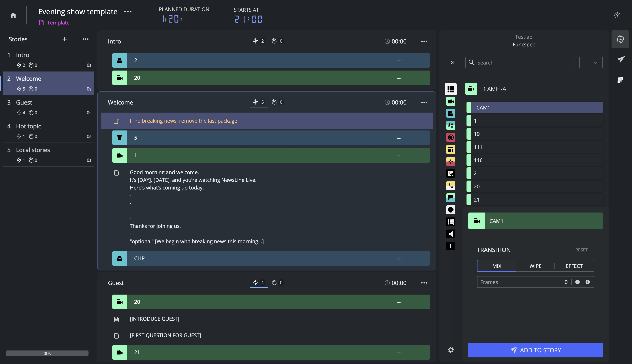Screen dimensions: 632x364
Task: Select the clock type icon
Action: 451,210
